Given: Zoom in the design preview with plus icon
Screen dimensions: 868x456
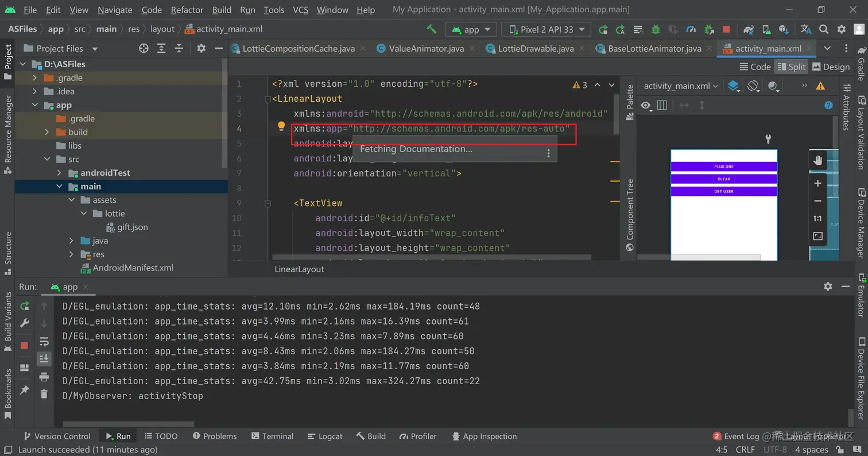Looking at the screenshot, I should click(818, 183).
